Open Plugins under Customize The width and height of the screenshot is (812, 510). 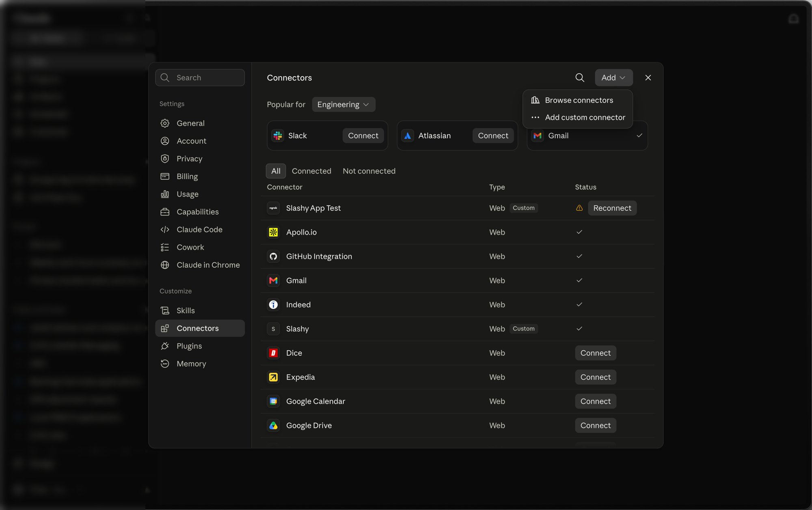[200, 346]
